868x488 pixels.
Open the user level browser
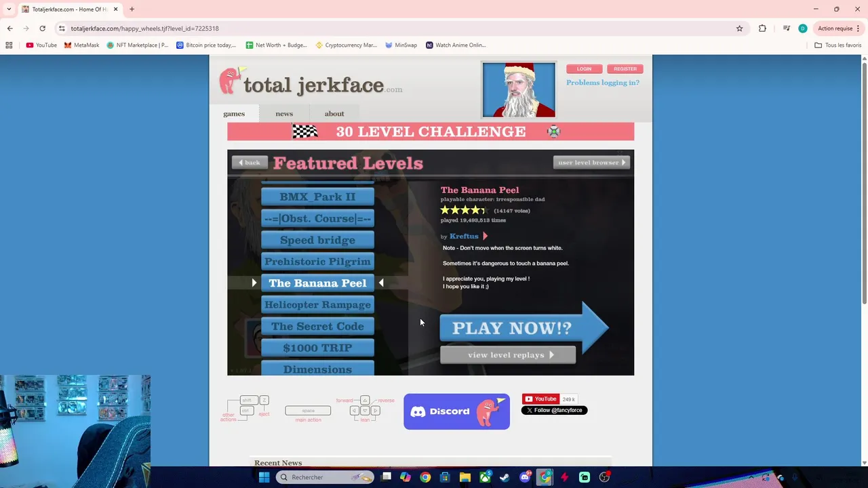click(591, 163)
